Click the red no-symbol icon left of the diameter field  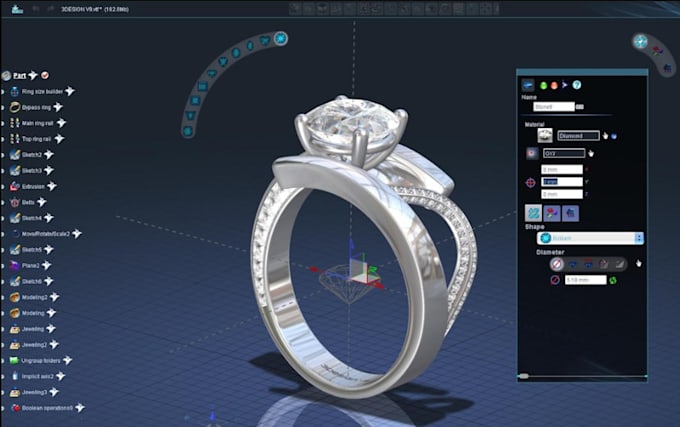(x=555, y=280)
